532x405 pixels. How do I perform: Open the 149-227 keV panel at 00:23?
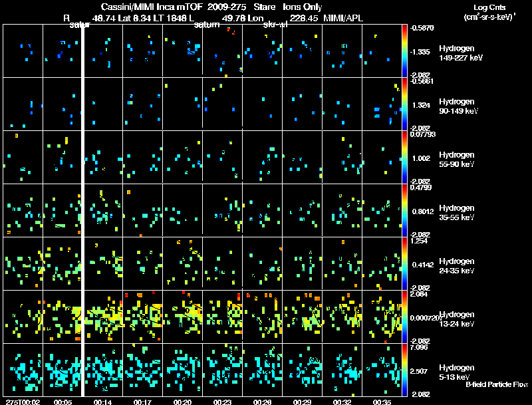point(223,51)
